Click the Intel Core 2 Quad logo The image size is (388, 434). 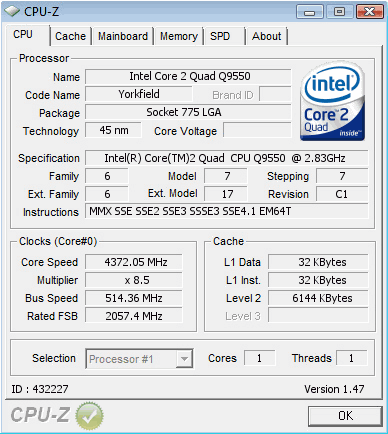(332, 101)
